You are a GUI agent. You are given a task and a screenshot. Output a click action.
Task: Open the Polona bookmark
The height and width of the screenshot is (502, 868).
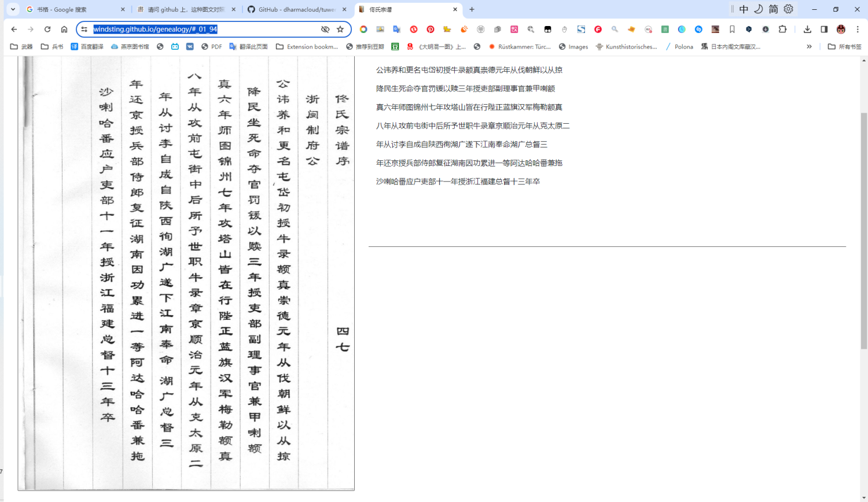pyautogui.click(x=683, y=46)
